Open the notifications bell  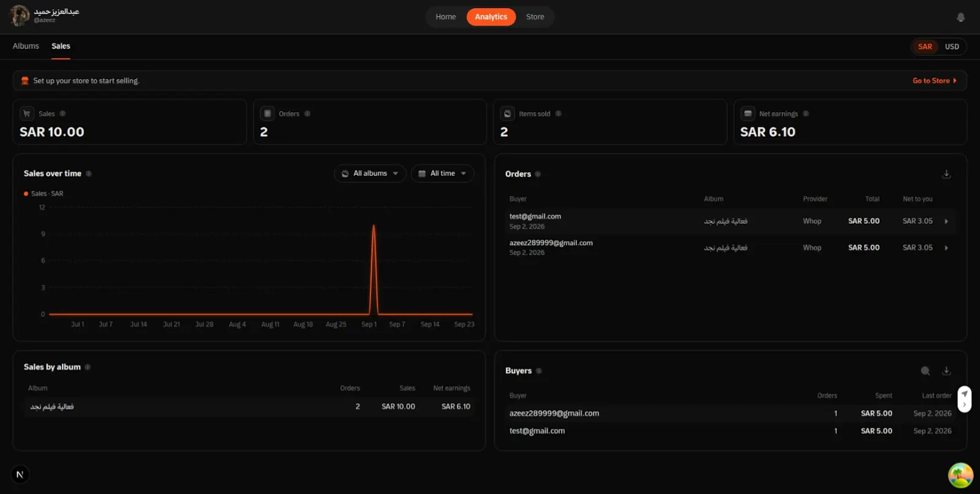pyautogui.click(x=960, y=17)
